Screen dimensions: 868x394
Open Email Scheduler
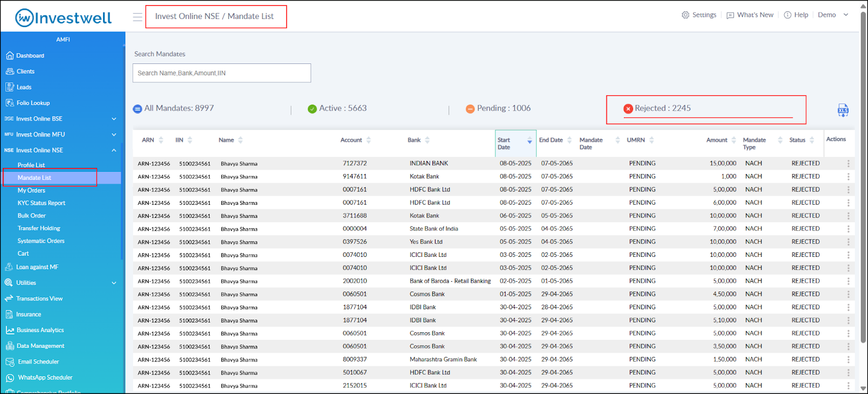38,361
